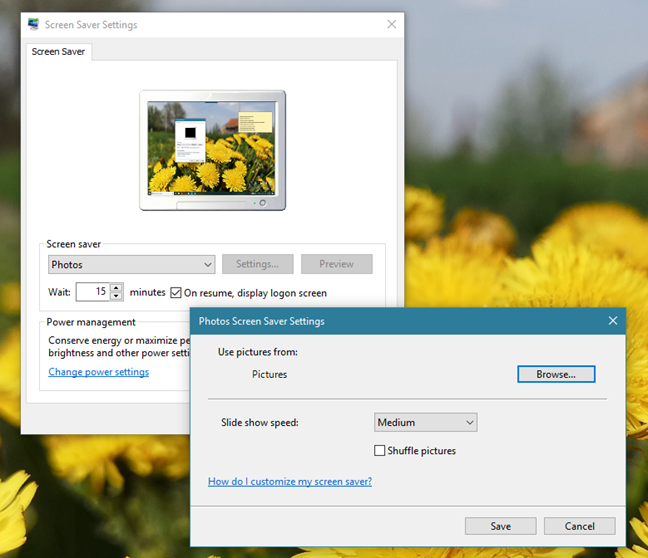Viewport: 648px width, 558px height.
Task: Open How do I customize my screen saver link
Action: click(290, 482)
